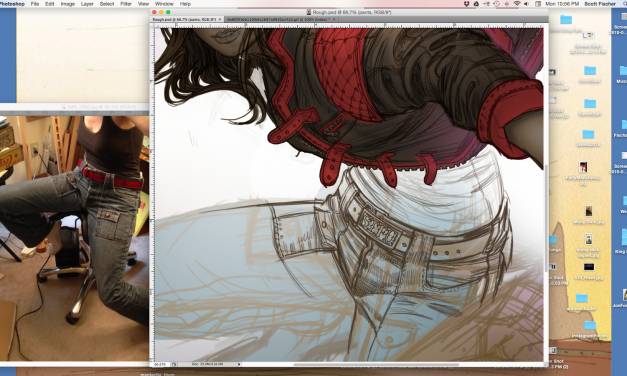Click the volume icon in the menu bar

point(526,4)
